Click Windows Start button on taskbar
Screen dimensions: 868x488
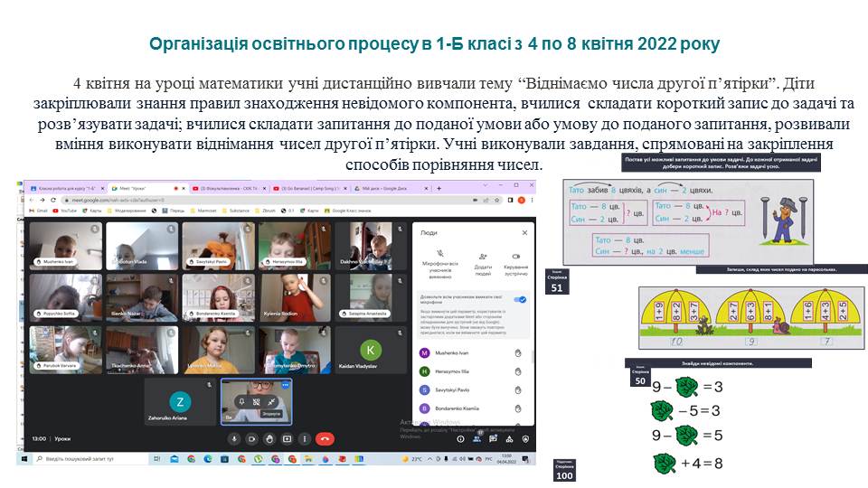coord(24,458)
